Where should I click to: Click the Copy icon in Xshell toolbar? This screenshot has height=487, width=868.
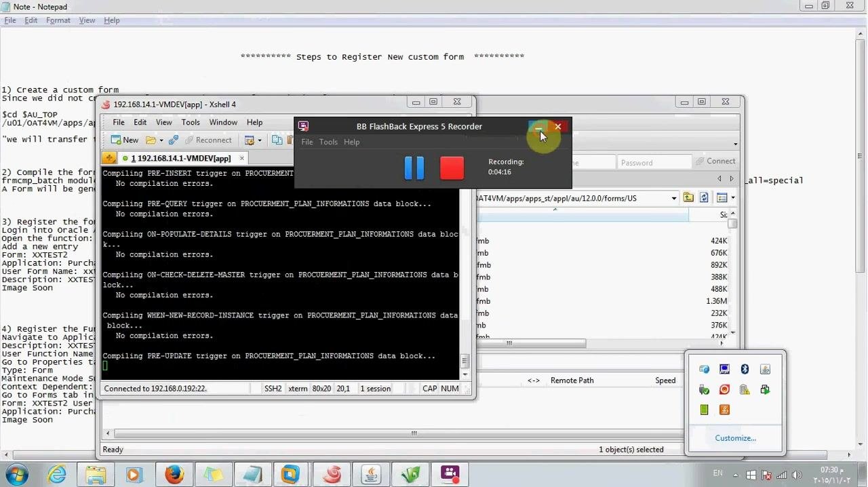point(277,140)
